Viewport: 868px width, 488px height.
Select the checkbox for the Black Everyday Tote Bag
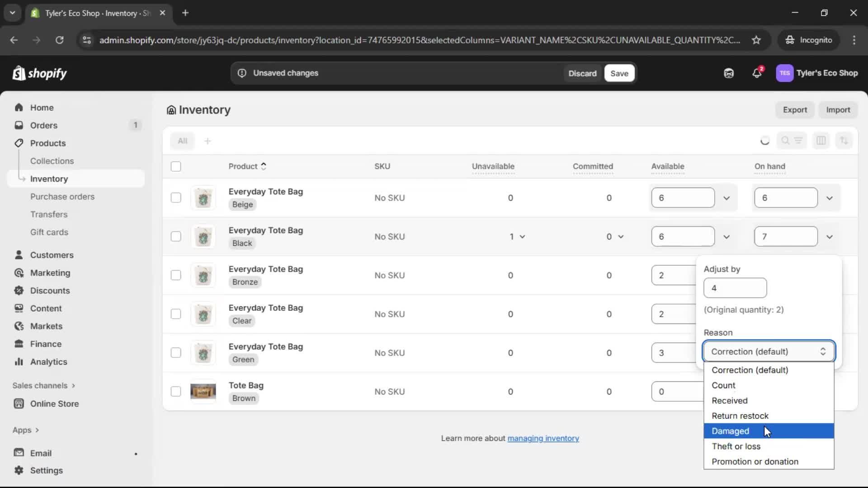coord(176,236)
